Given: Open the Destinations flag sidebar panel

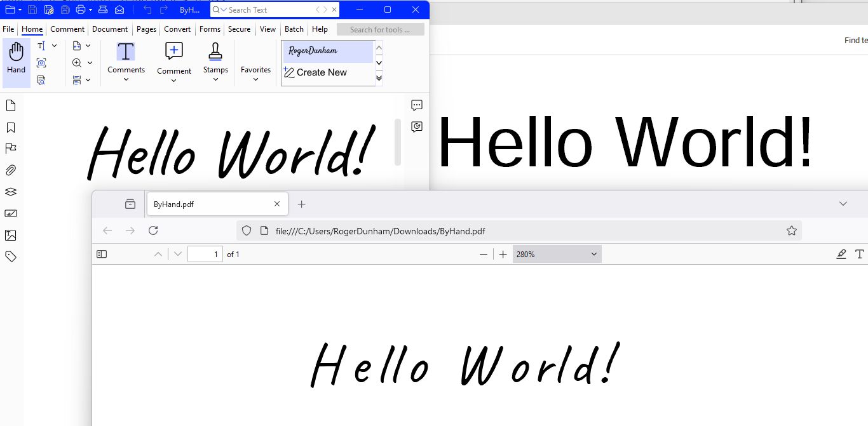Looking at the screenshot, I should 11,149.
